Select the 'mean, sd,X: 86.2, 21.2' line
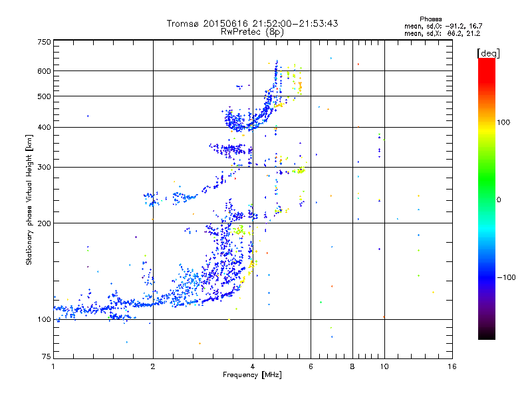 (x=442, y=34)
